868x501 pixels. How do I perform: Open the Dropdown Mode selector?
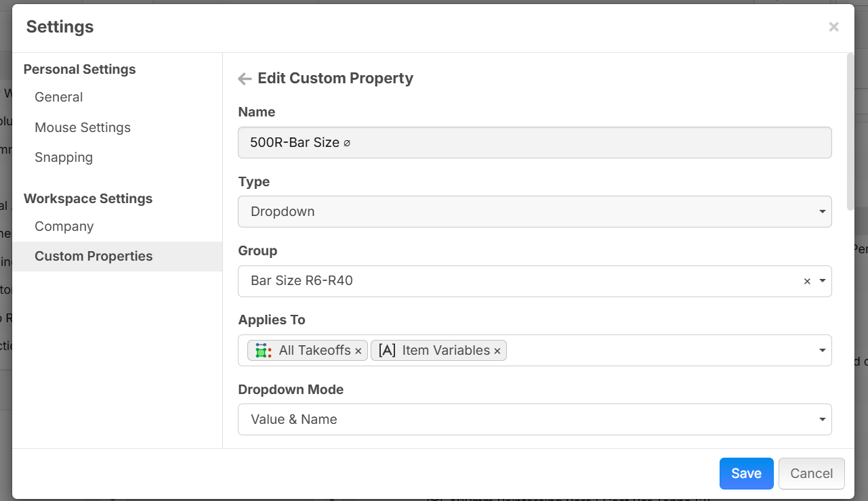pyautogui.click(x=534, y=420)
